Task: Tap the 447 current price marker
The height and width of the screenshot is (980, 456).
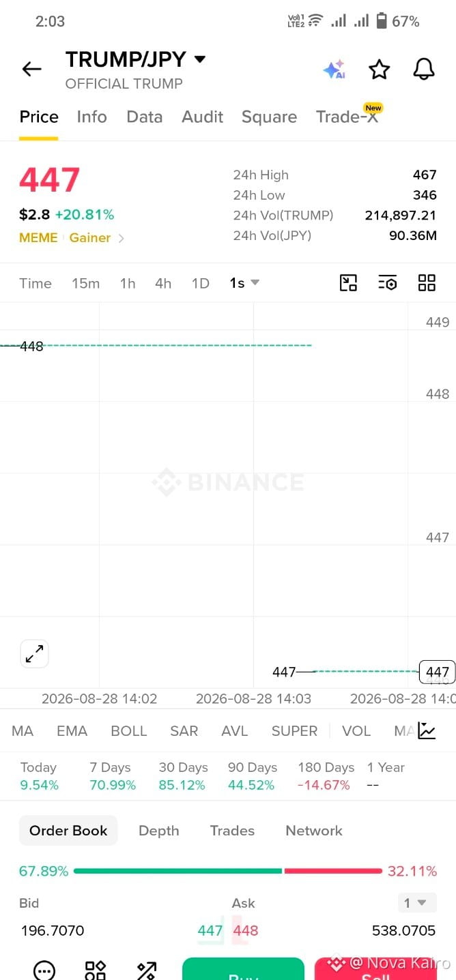Action: coord(437,672)
